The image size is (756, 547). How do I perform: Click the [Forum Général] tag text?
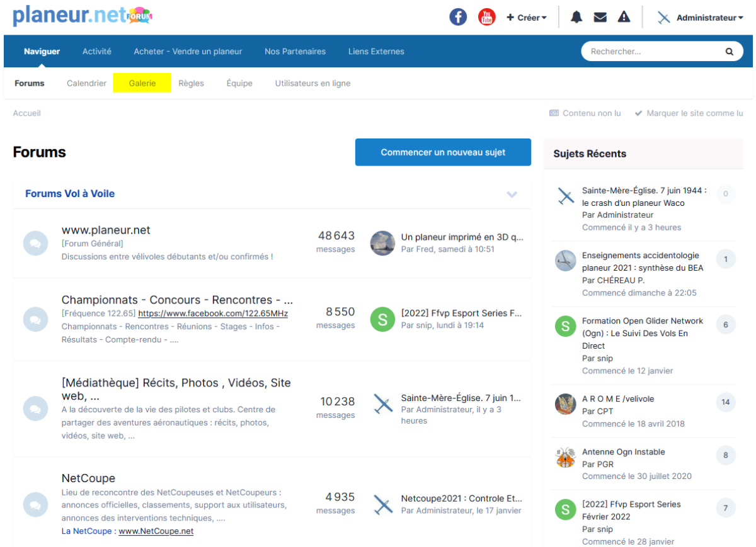(x=93, y=244)
